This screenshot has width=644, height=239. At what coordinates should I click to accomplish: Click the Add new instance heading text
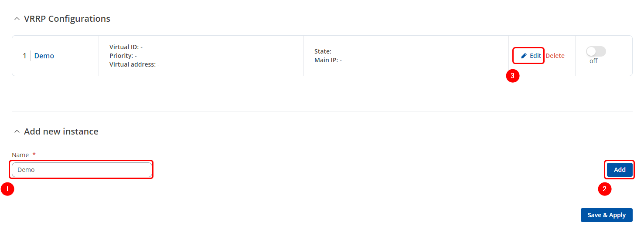(x=61, y=131)
